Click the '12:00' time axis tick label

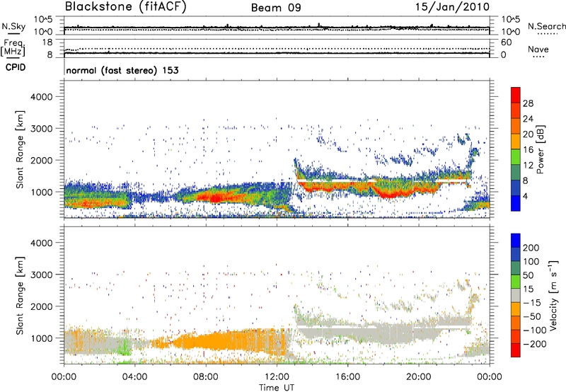pyautogui.click(x=277, y=377)
